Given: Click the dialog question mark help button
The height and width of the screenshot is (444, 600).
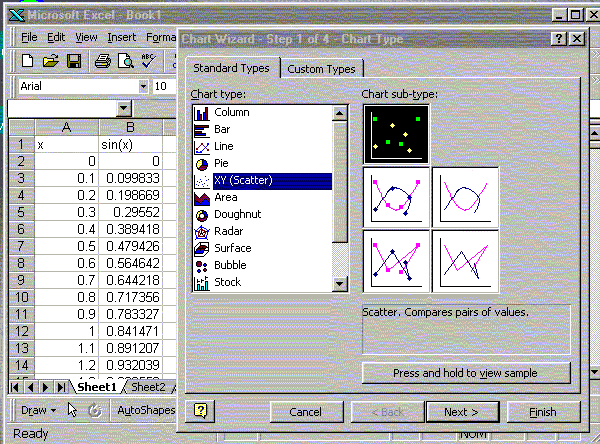Looking at the screenshot, I should tap(559, 39).
